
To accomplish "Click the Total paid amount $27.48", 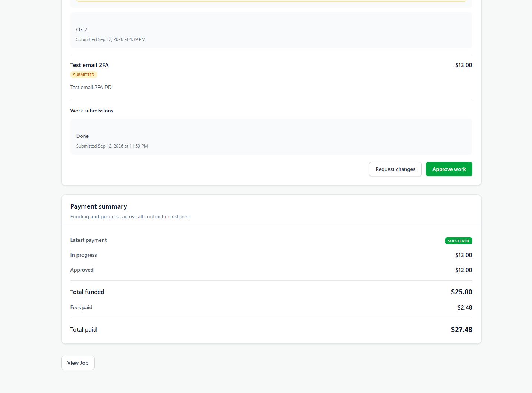I will pos(462,330).
